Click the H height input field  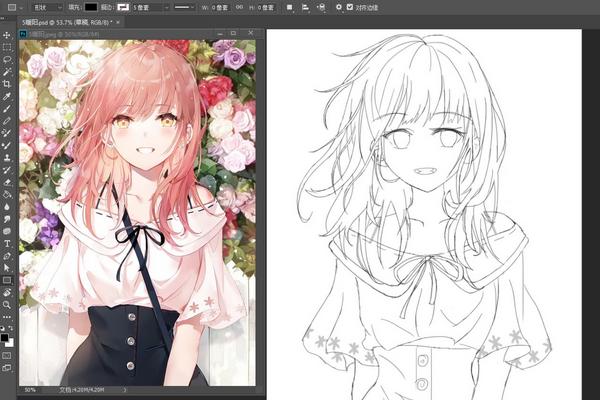pyautogui.click(x=265, y=7)
